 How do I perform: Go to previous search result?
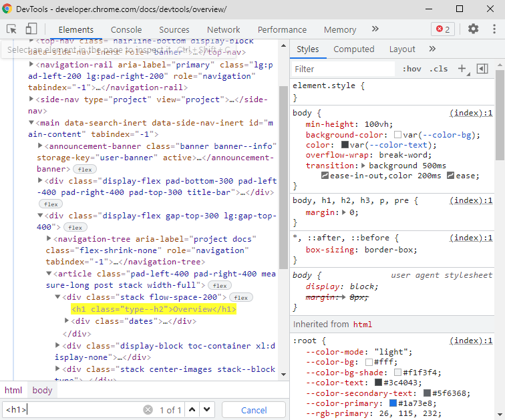pyautogui.click(x=192, y=410)
